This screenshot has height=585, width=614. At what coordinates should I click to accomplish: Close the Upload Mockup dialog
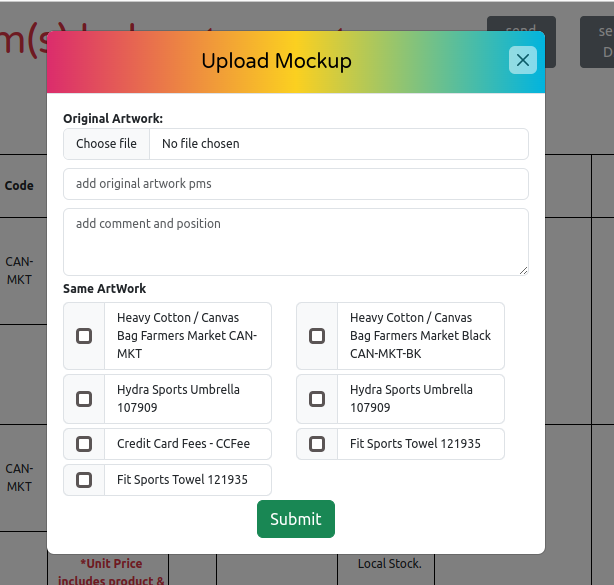(522, 60)
